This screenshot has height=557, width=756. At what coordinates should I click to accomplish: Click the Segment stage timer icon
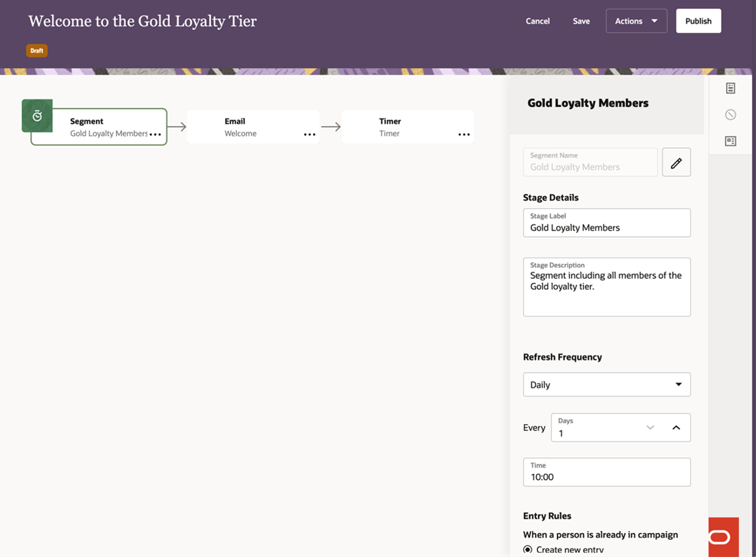[37, 116]
